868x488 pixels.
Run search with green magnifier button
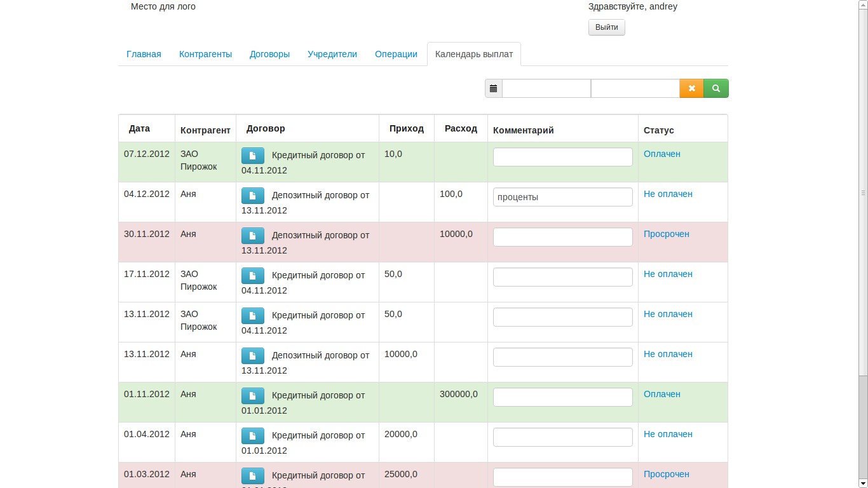(x=716, y=88)
